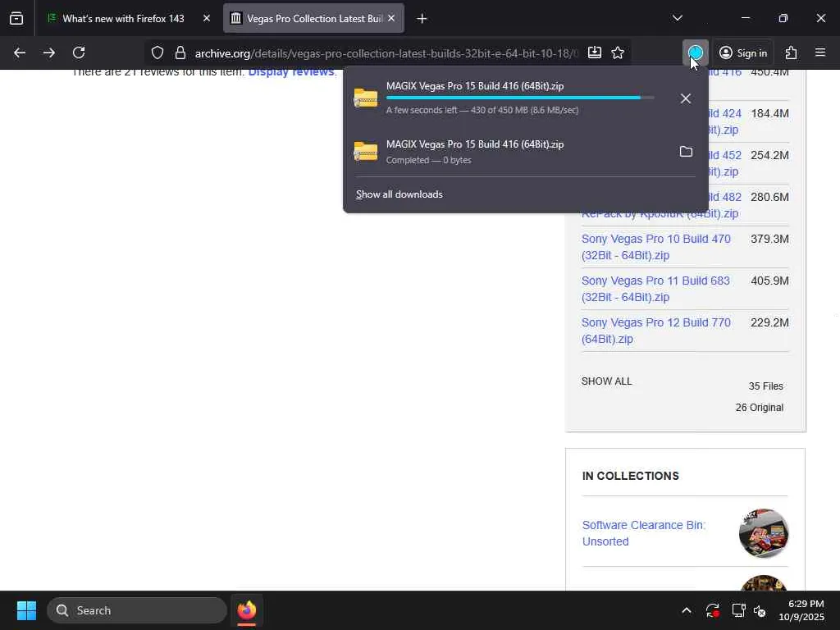Download Sony Vegas Pro 10 Build 470 zip
The height and width of the screenshot is (630, 840).
tap(656, 247)
